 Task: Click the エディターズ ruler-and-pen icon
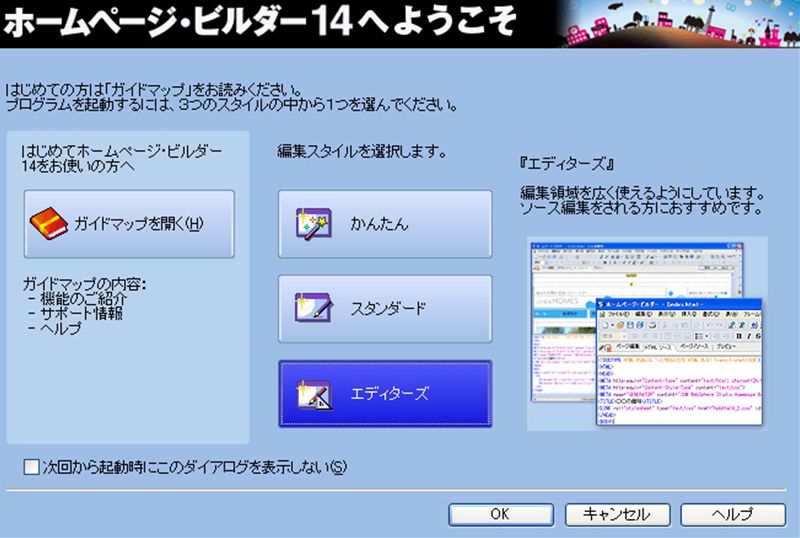tap(313, 394)
